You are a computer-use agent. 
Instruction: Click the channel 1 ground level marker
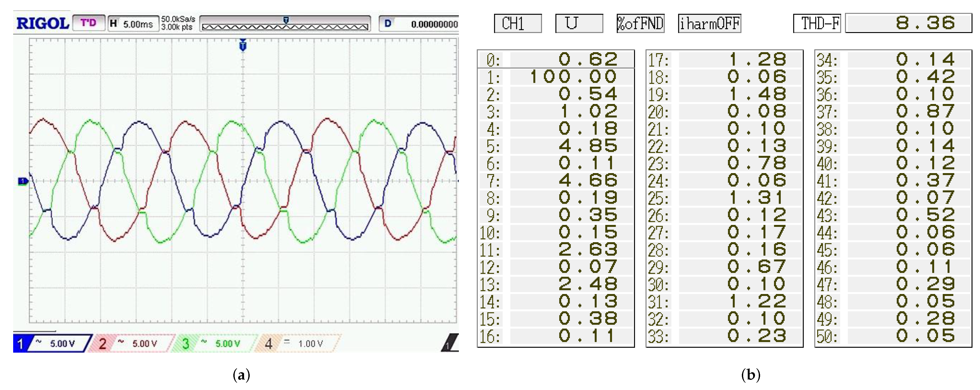[x=23, y=181]
